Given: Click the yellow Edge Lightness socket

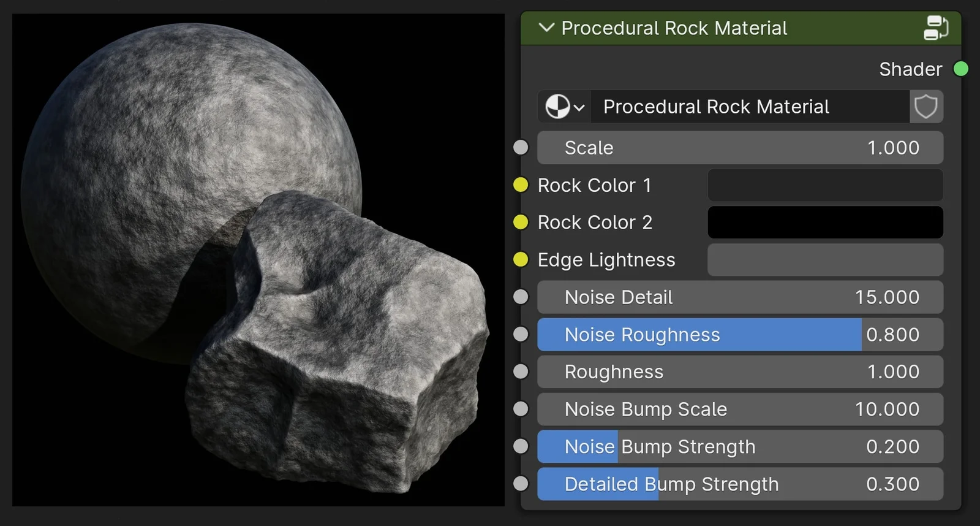Looking at the screenshot, I should [521, 260].
